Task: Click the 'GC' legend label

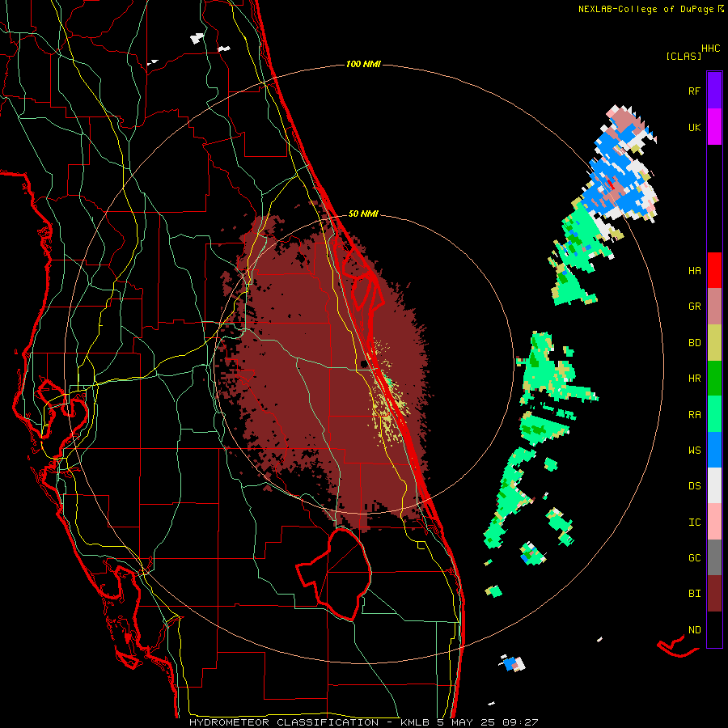Action: [694, 558]
